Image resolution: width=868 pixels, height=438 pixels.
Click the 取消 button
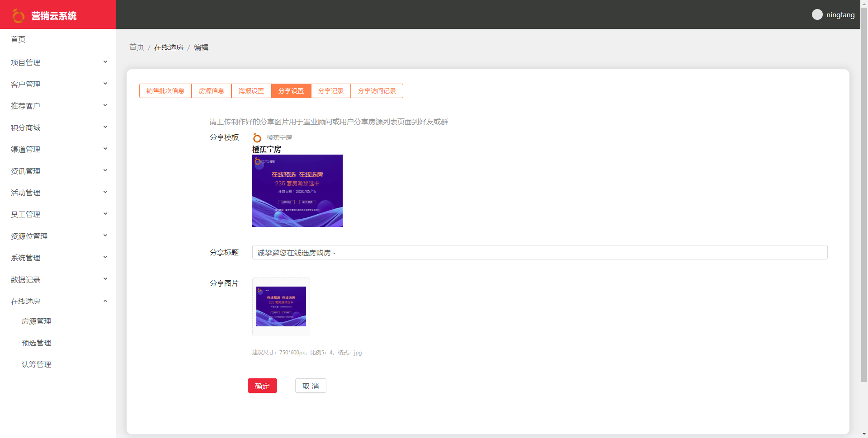pos(311,386)
